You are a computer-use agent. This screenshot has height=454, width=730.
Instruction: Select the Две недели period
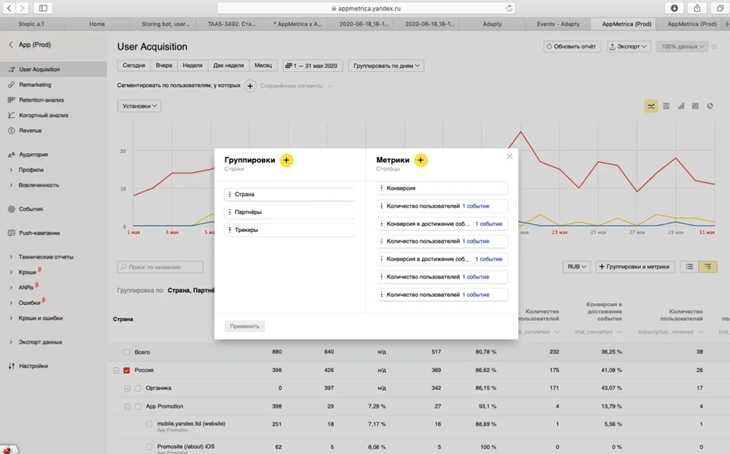pos(229,66)
